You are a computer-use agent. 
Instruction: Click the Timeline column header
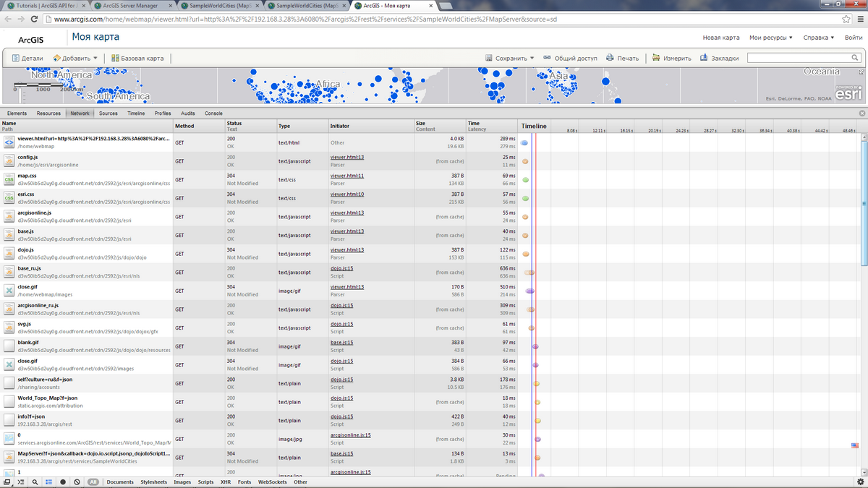point(534,126)
